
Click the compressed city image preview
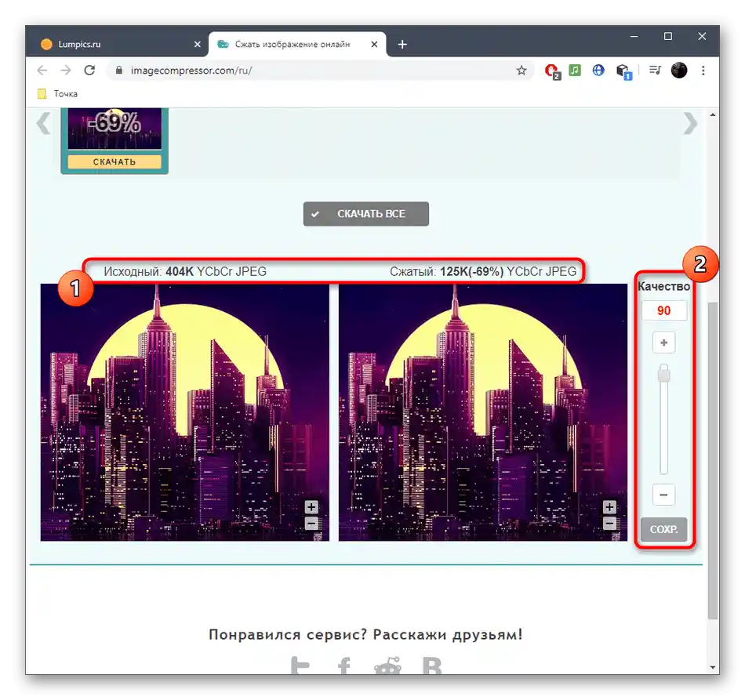tap(483, 412)
